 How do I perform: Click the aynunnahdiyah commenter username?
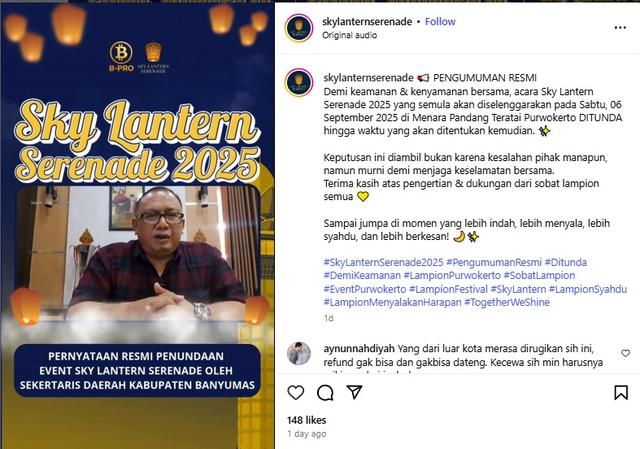(x=359, y=349)
